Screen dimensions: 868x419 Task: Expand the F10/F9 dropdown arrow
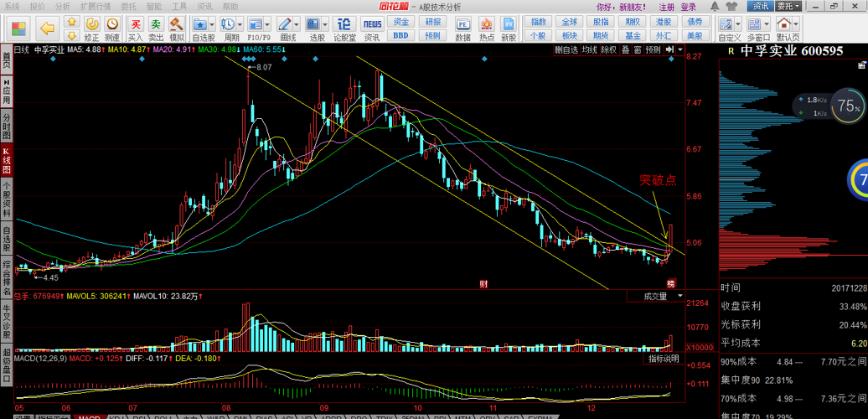tap(268, 24)
